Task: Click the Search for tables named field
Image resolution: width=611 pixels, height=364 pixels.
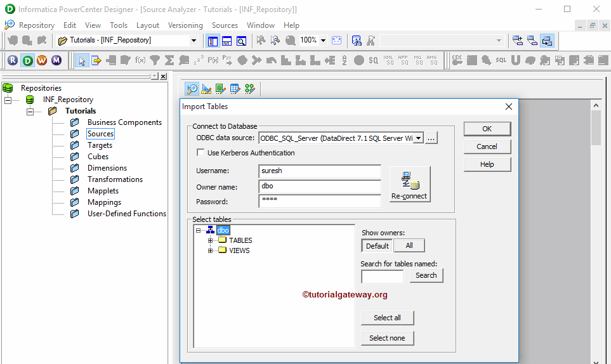Action: pos(382,276)
